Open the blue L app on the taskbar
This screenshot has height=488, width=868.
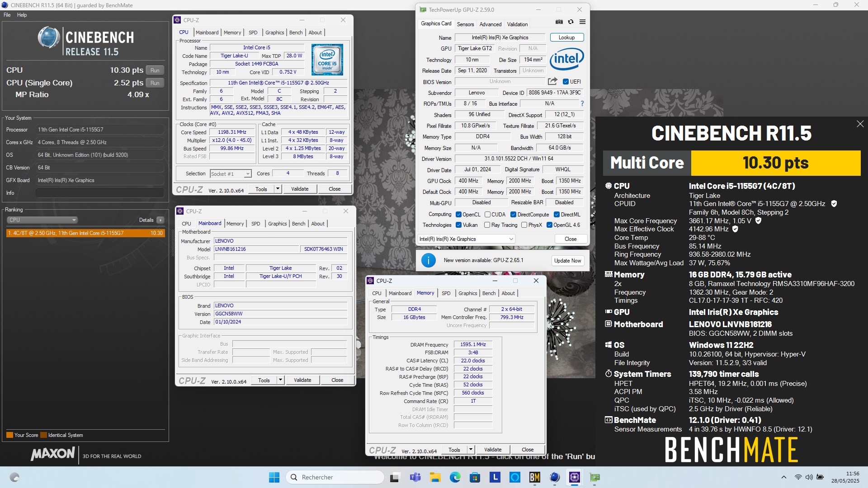495,477
